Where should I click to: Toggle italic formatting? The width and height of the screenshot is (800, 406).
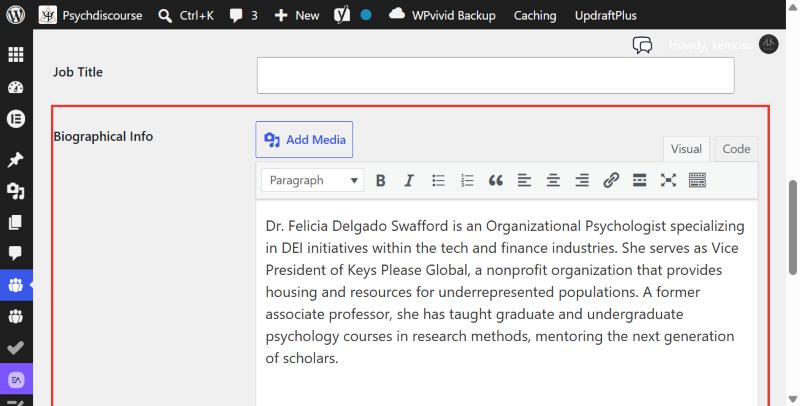coord(409,180)
